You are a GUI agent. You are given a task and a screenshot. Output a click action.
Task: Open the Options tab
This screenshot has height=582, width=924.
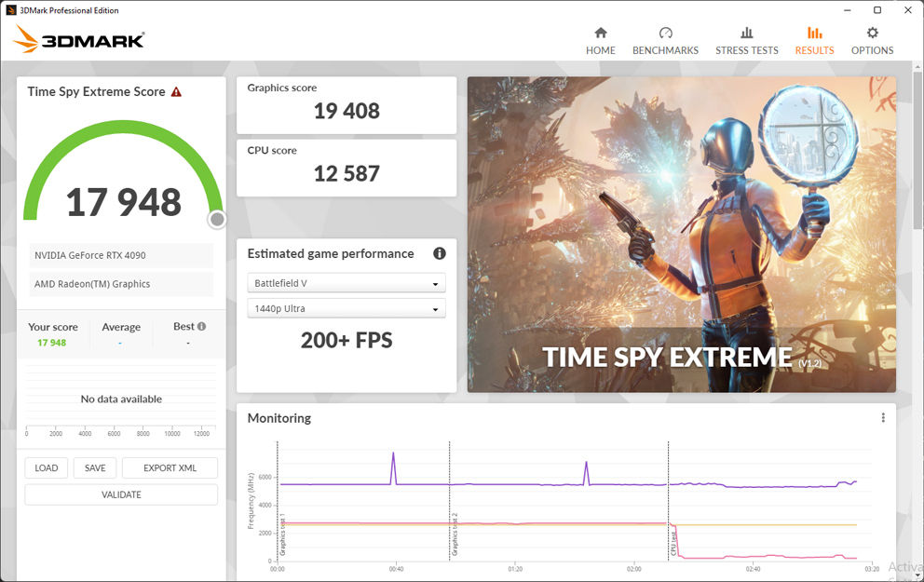pos(872,41)
